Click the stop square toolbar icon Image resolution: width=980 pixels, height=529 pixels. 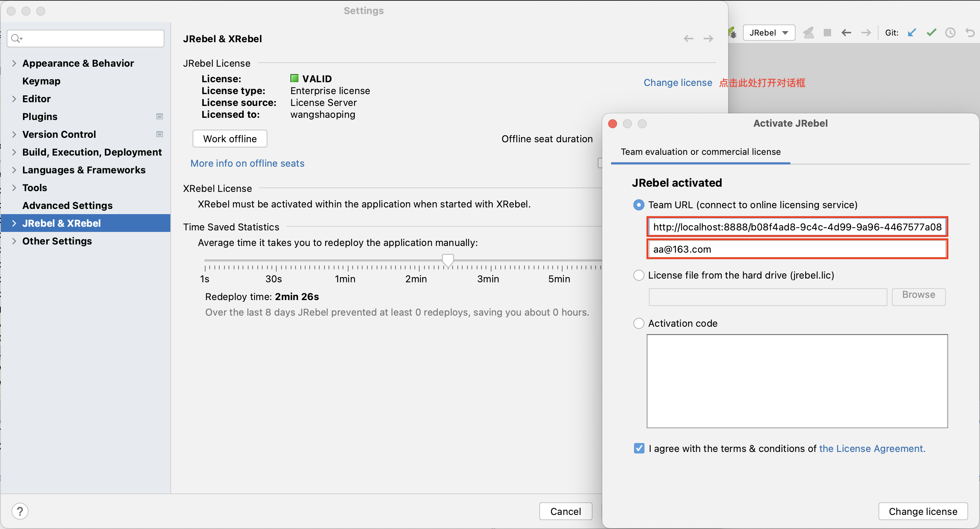pyautogui.click(x=827, y=33)
